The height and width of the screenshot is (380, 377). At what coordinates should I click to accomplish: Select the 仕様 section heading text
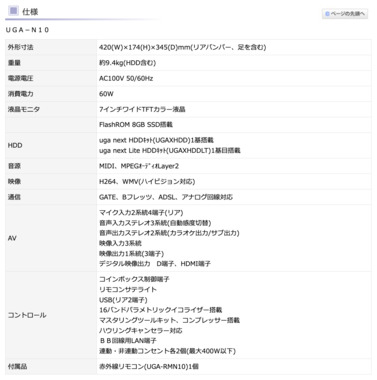click(30, 12)
